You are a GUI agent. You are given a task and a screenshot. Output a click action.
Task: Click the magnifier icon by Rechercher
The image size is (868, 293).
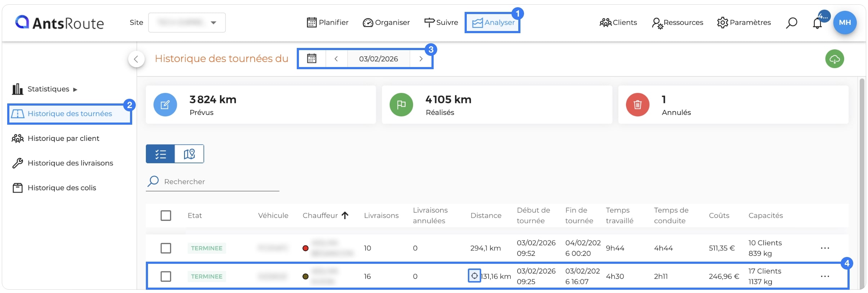(153, 181)
